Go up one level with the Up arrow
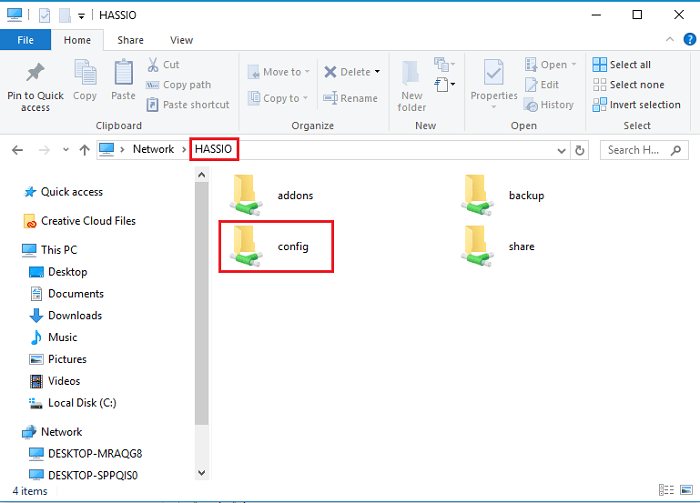The height and width of the screenshot is (503, 700). (83, 149)
